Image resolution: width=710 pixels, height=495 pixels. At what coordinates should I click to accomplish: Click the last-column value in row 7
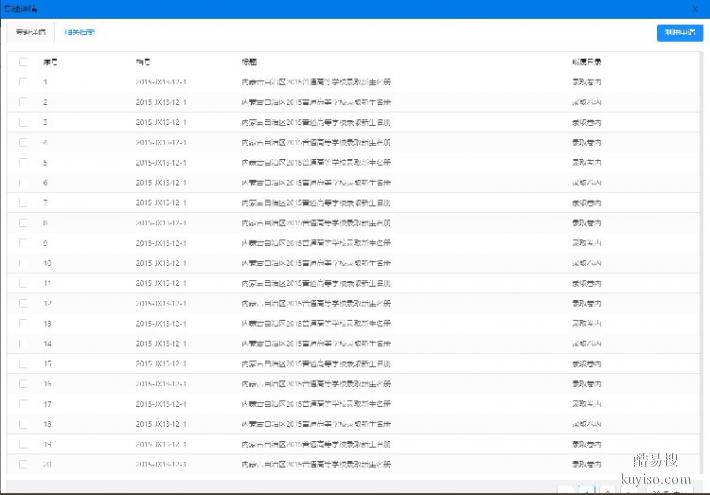pyautogui.click(x=586, y=203)
